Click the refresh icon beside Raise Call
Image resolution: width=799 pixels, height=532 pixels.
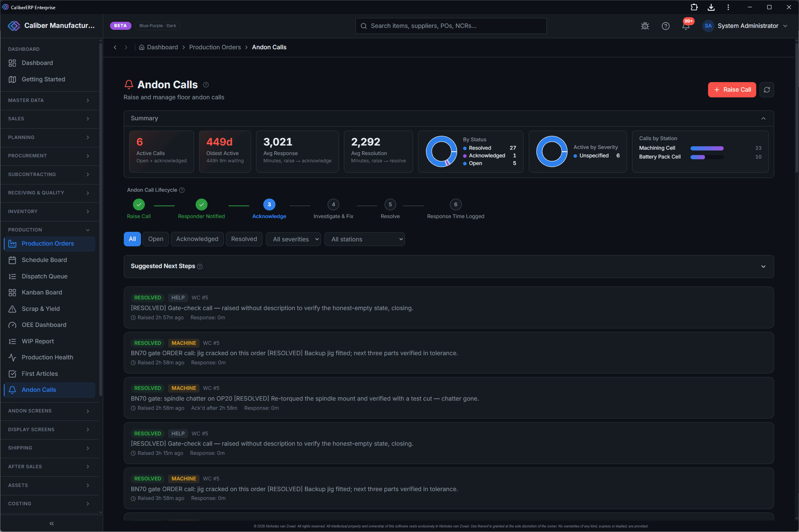coord(767,90)
